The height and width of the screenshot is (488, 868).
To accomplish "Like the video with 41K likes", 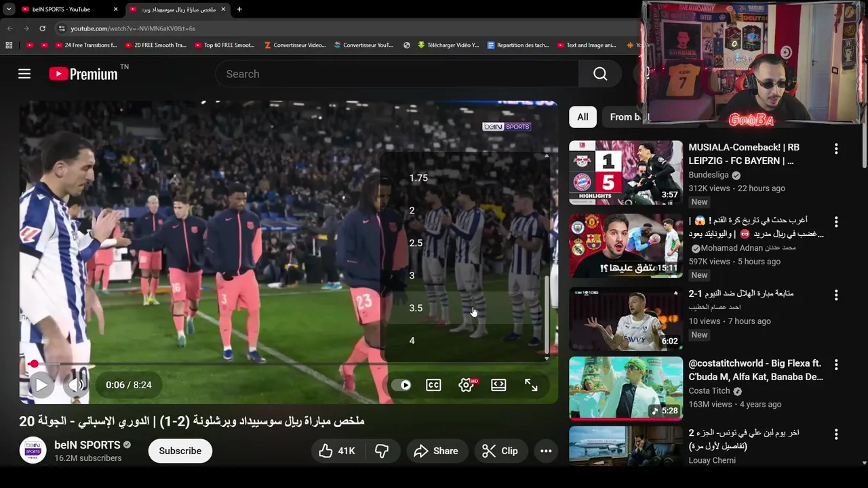I will pyautogui.click(x=338, y=451).
